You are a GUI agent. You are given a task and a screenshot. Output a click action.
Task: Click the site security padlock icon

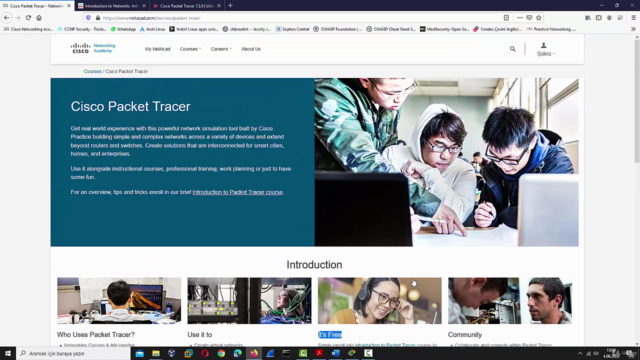pyautogui.click(x=98, y=18)
